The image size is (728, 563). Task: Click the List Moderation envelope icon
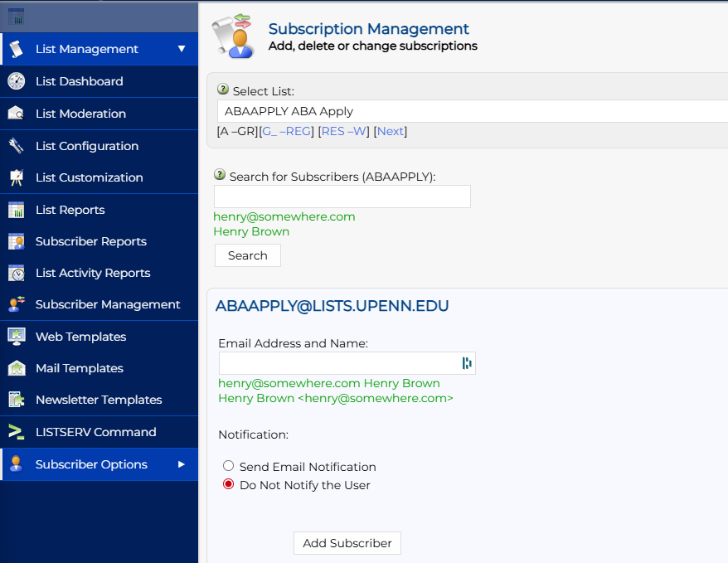point(17,114)
